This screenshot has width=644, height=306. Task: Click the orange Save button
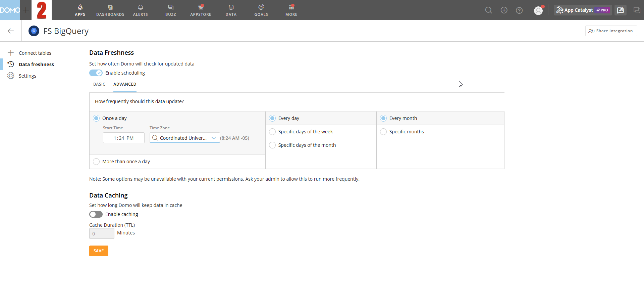(x=99, y=251)
